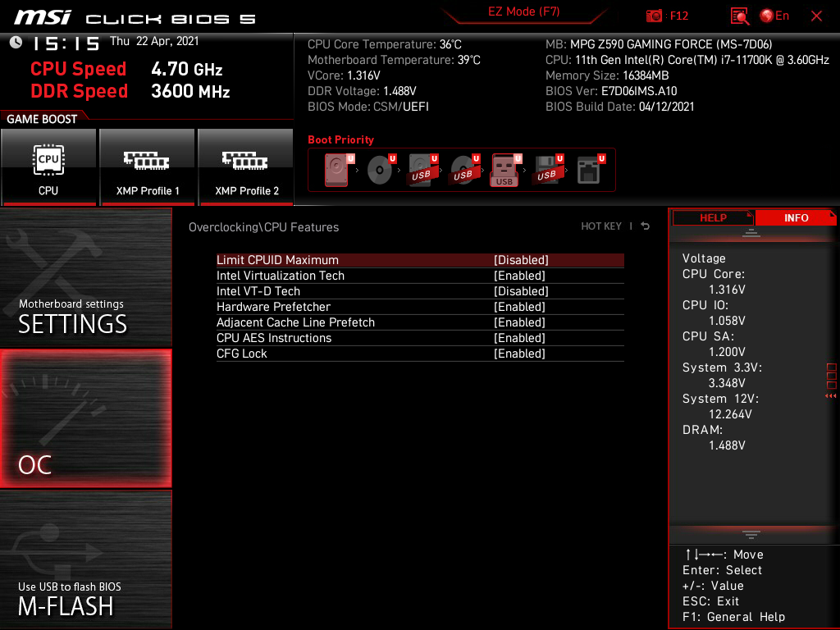The width and height of the screenshot is (840, 630).
Task: Collapse the info panel using top grip handle
Action: [x=751, y=232]
